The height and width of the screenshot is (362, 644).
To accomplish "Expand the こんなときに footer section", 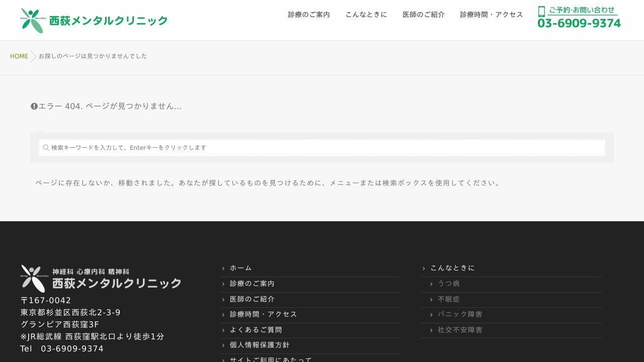I will pos(453,268).
